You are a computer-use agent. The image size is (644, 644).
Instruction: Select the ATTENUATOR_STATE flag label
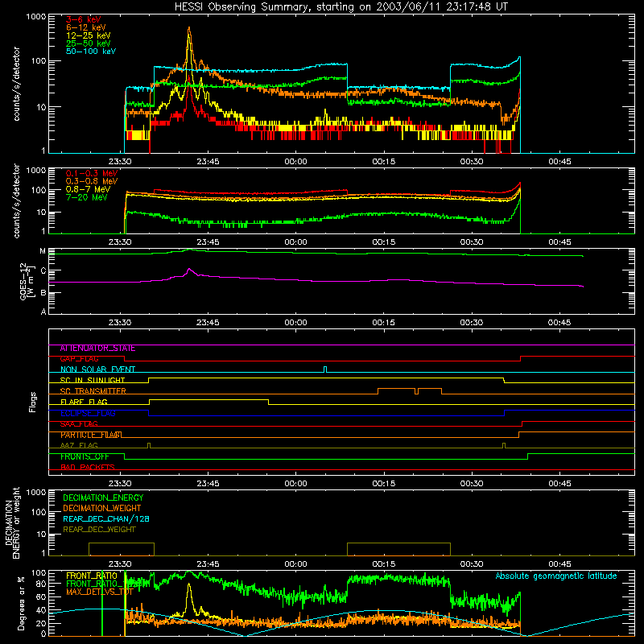[97, 349]
